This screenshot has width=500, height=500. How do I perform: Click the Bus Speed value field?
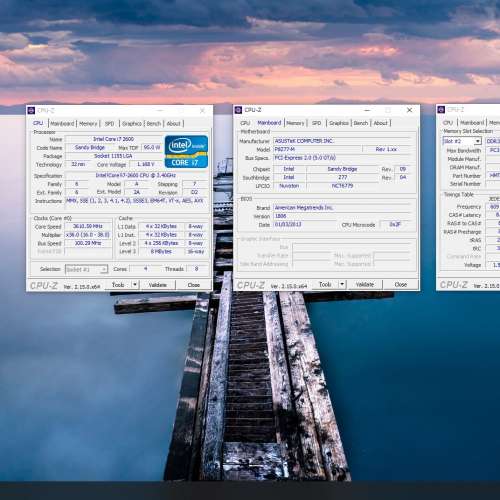tap(88, 243)
